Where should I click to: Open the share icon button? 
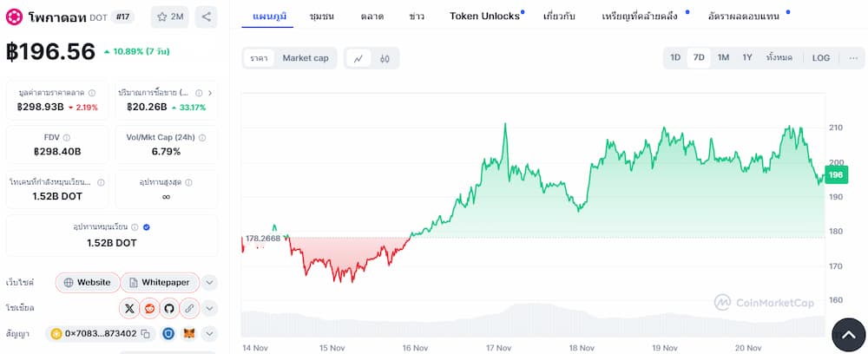(206, 17)
